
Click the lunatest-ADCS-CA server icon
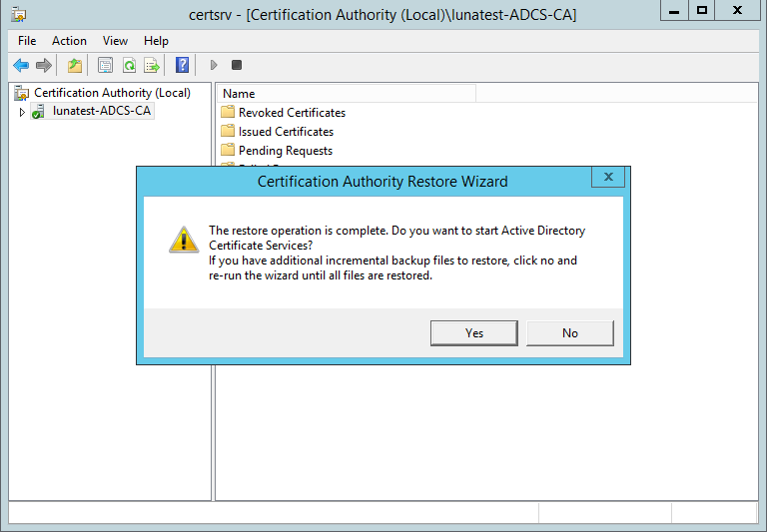pos(39,112)
